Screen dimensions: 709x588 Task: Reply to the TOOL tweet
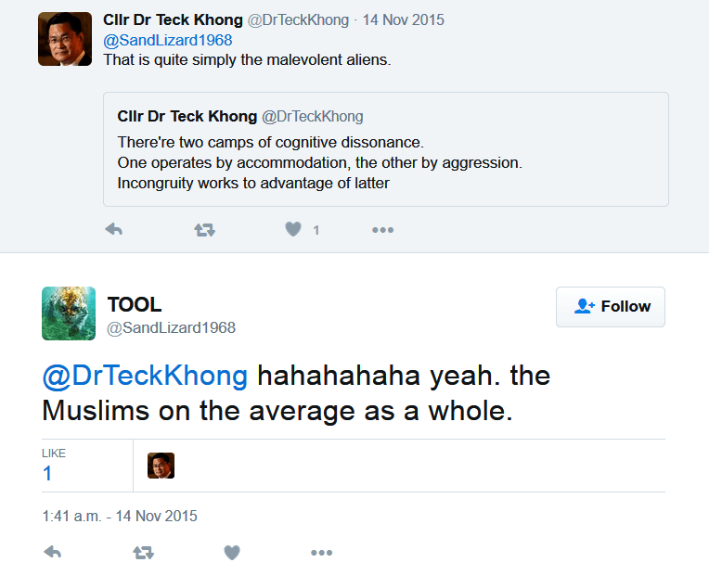tap(53, 553)
